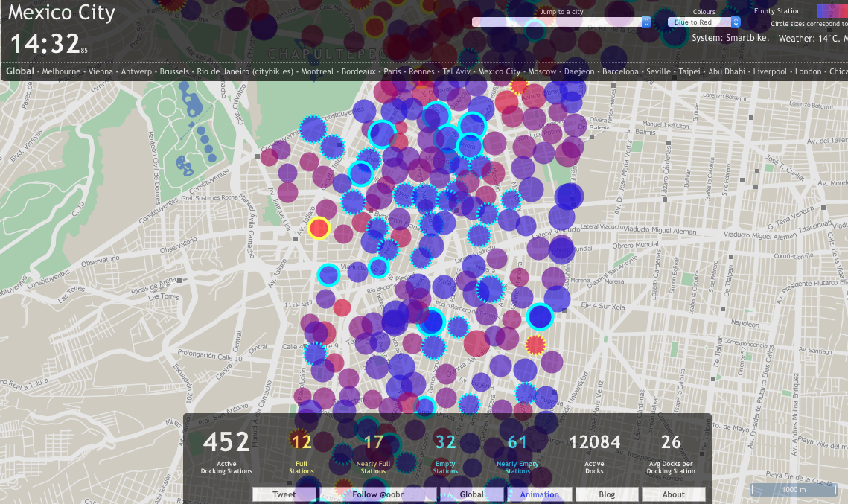
Task: Select the 61 Nearly Empty Stations counter
Action: [x=517, y=453]
